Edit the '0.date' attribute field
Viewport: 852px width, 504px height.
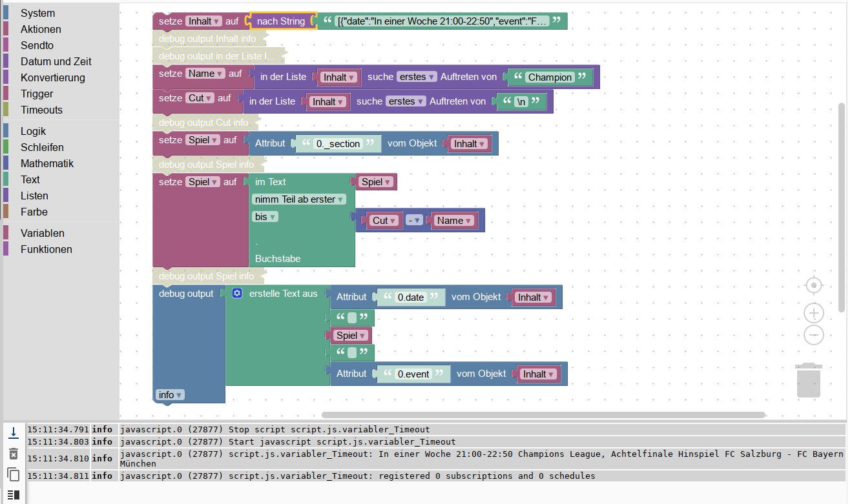click(x=411, y=297)
